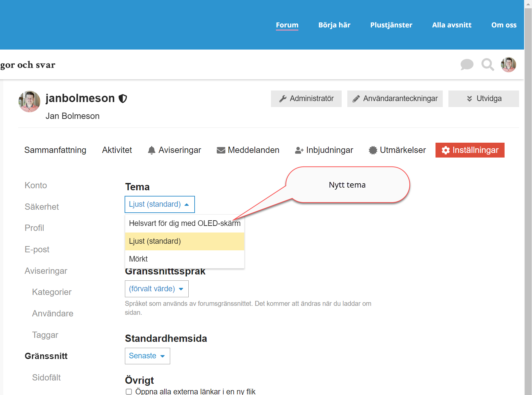Click the moderator shield icon beside janbolmeson

[x=123, y=98]
